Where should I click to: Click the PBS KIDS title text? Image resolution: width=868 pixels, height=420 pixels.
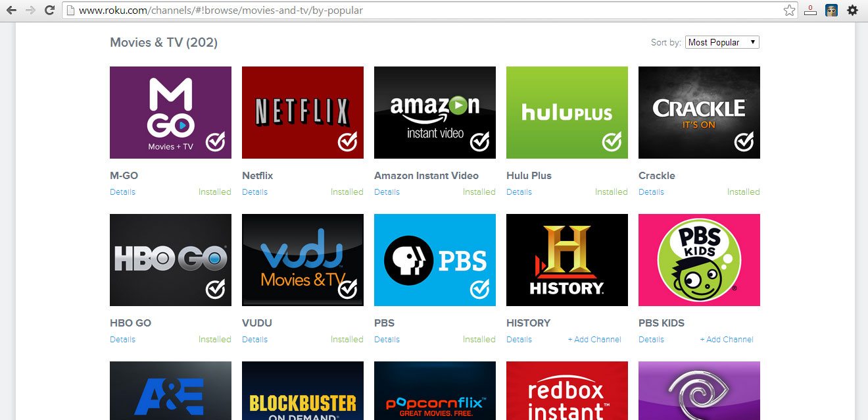point(662,323)
